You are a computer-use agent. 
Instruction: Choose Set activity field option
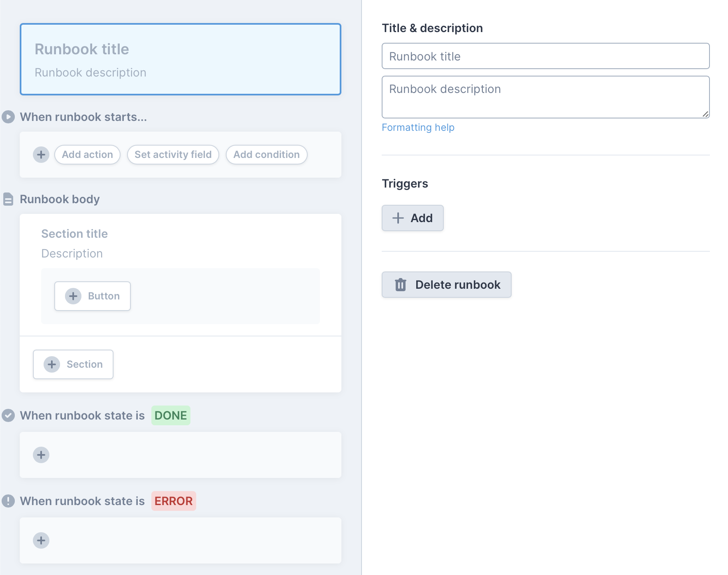173,155
